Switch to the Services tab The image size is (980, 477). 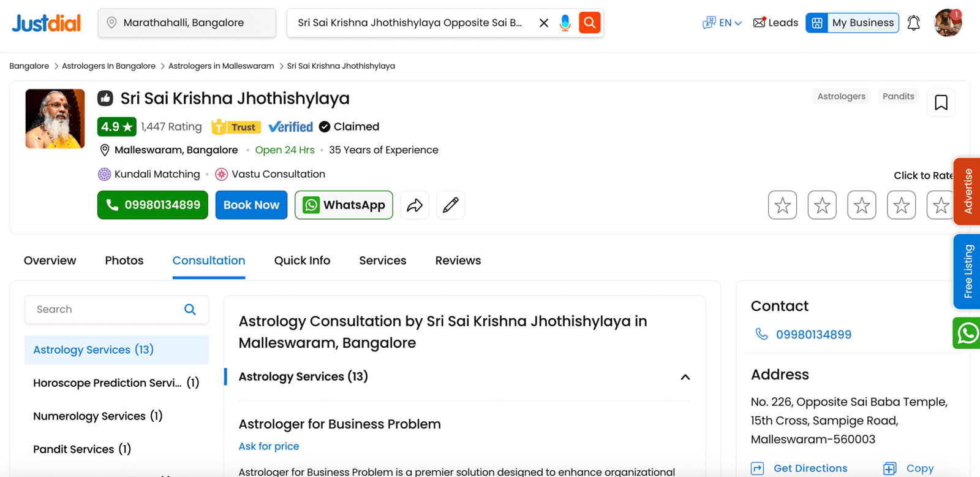(x=383, y=261)
